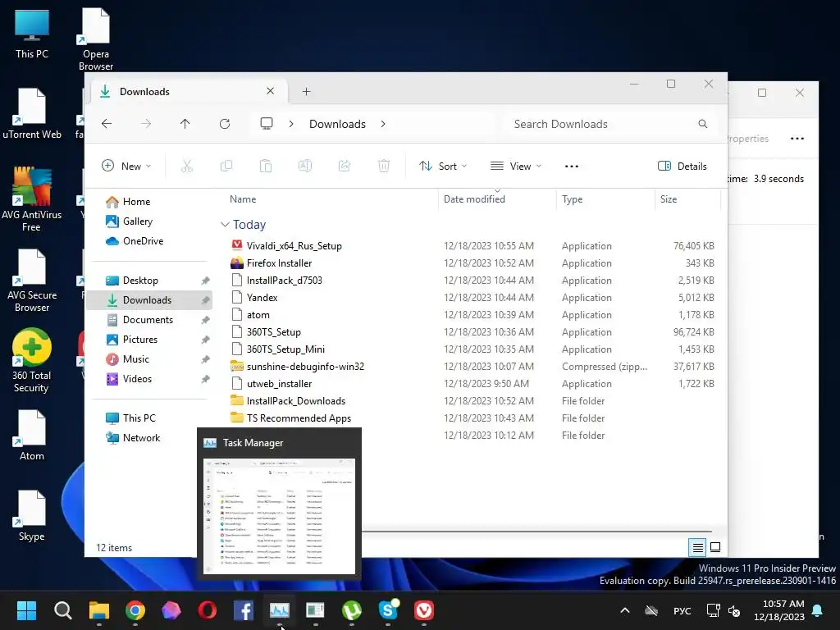Select Vivaldi_x64_Rus_Setup file

[x=294, y=246]
